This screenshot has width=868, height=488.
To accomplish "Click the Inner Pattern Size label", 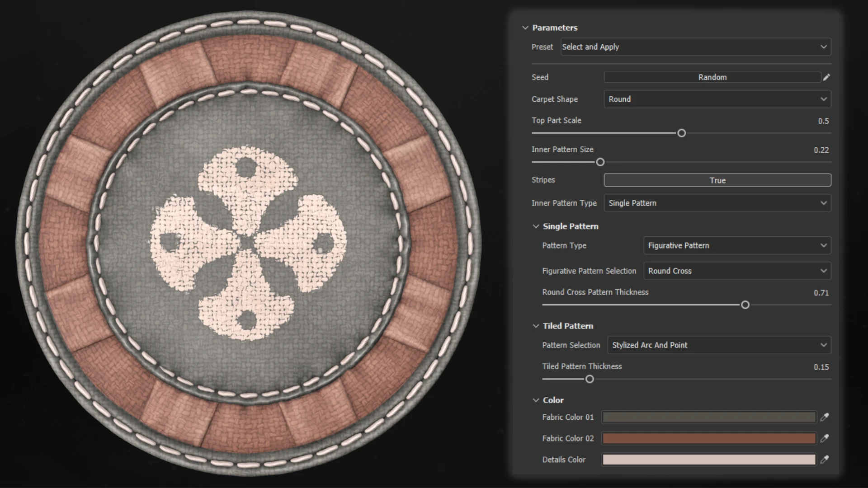I will click(562, 150).
